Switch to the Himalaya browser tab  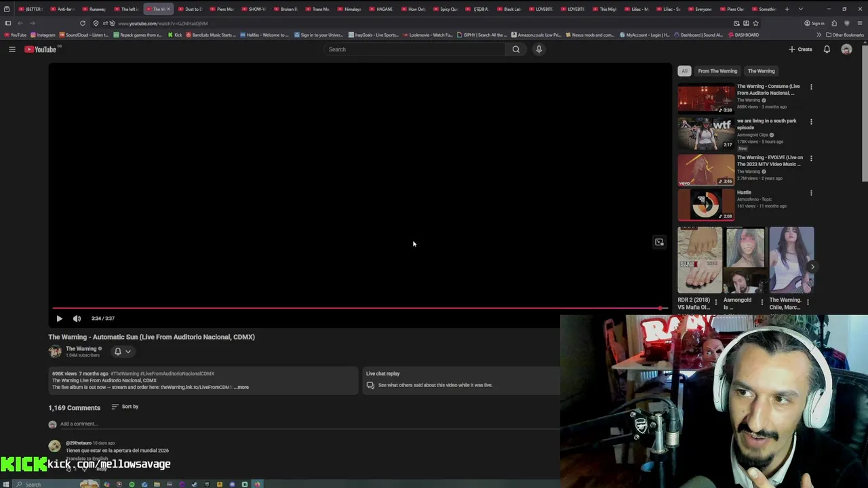[351, 9]
